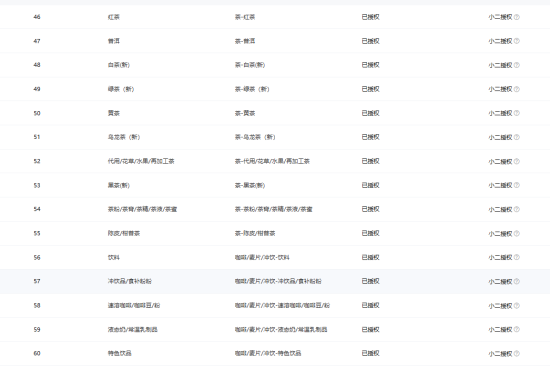This screenshot has width=550, height=369.
Task: Click the help icon beside 小二授权 in row 52
Action: tap(517, 161)
